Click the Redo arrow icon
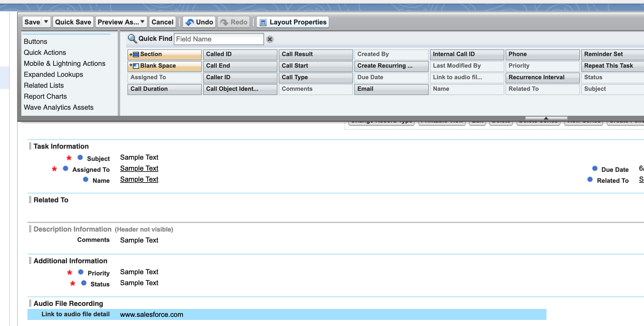Viewport: 644px width, 326px height. (224, 22)
